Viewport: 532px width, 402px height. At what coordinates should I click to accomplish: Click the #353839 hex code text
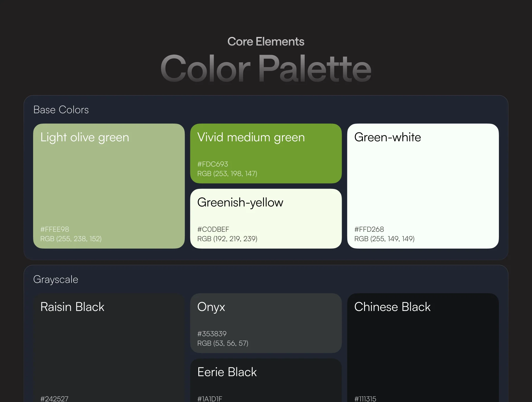[x=212, y=334]
